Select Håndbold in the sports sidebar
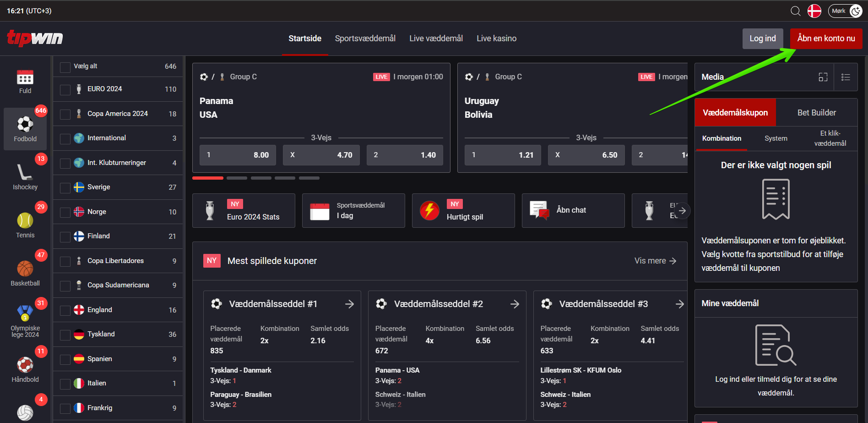868x423 pixels. 25,370
